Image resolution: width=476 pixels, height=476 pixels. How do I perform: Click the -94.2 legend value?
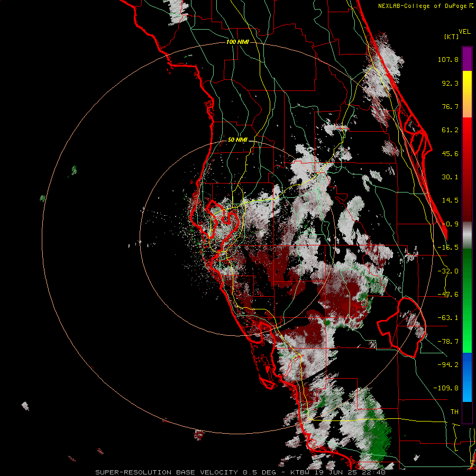pos(448,364)
